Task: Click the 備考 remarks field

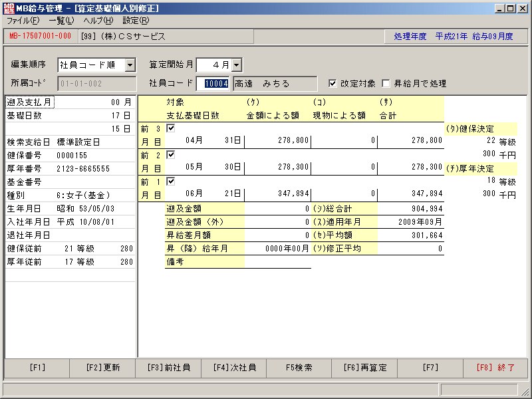Action: coord(277,262)
